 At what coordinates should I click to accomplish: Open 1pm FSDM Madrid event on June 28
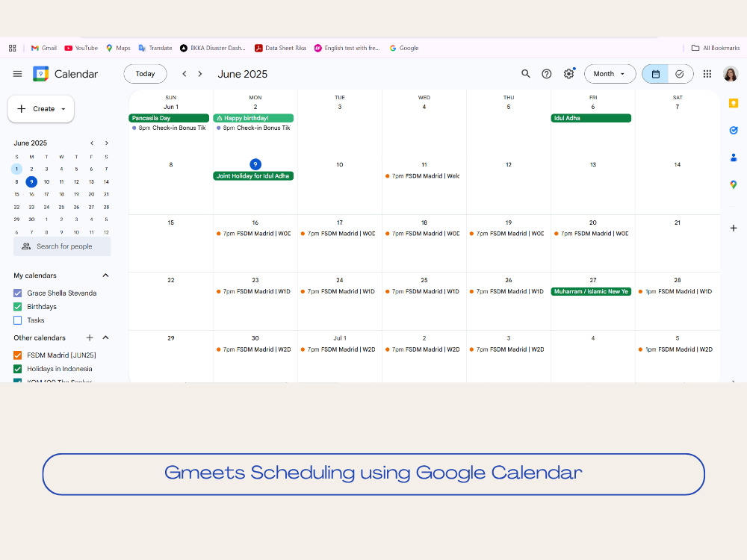click(x=675, y=291)
